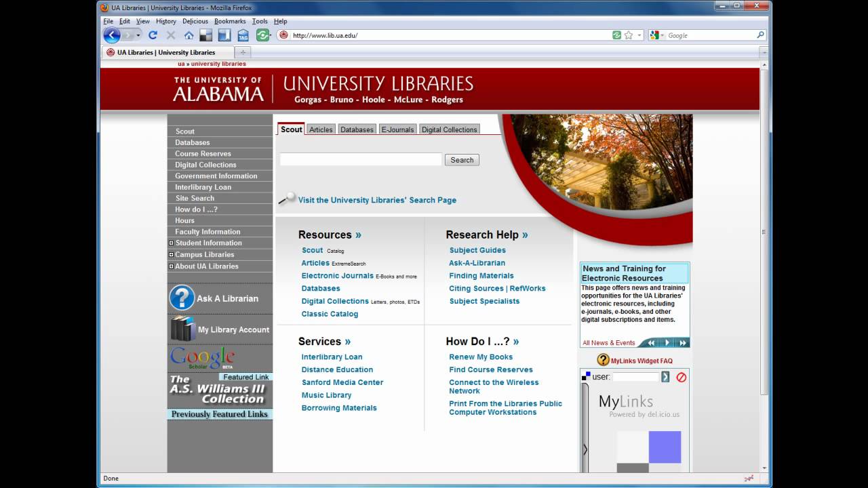Image resolution: width=868 pixels, height=488 pixels.
Task: Open the Google Scholar logo link
Action: point(202,358)
